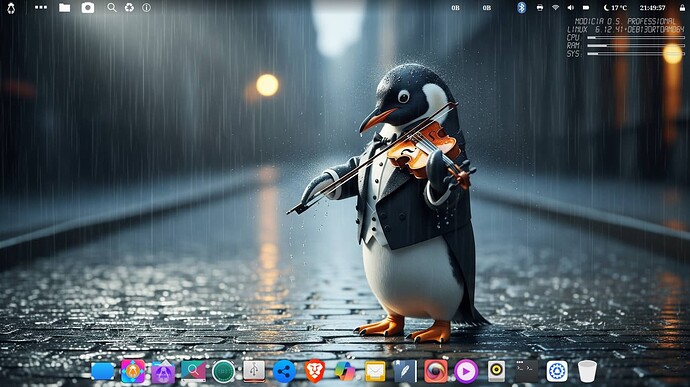Viewport: 690px width, 387px height.
Task: Open the 17 °C weather applet
Action: 615,7
